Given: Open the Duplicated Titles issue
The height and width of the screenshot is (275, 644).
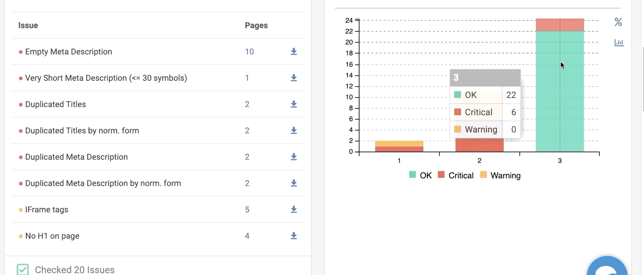Looking at the screenshot, I should click(x=55, y=104).
